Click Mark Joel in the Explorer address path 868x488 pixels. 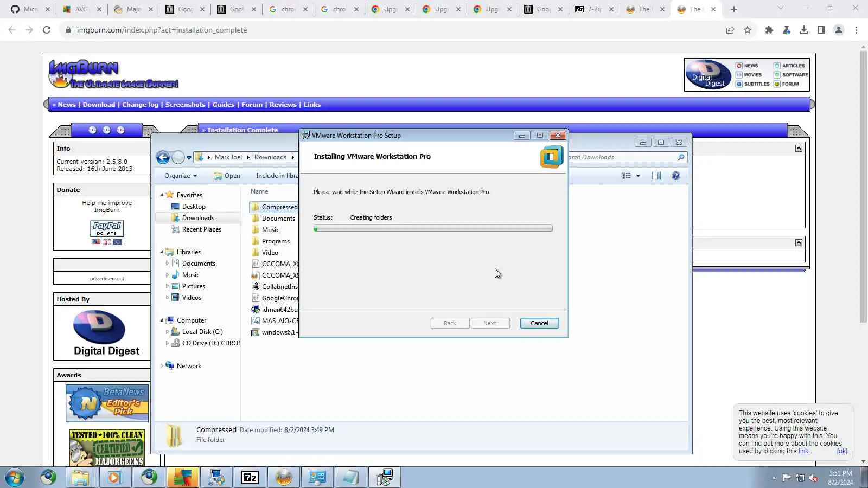[228, 157]
